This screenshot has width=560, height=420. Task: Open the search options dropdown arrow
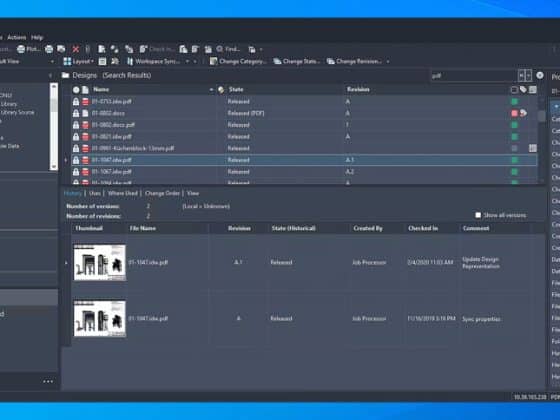click(x=529, y=76)
